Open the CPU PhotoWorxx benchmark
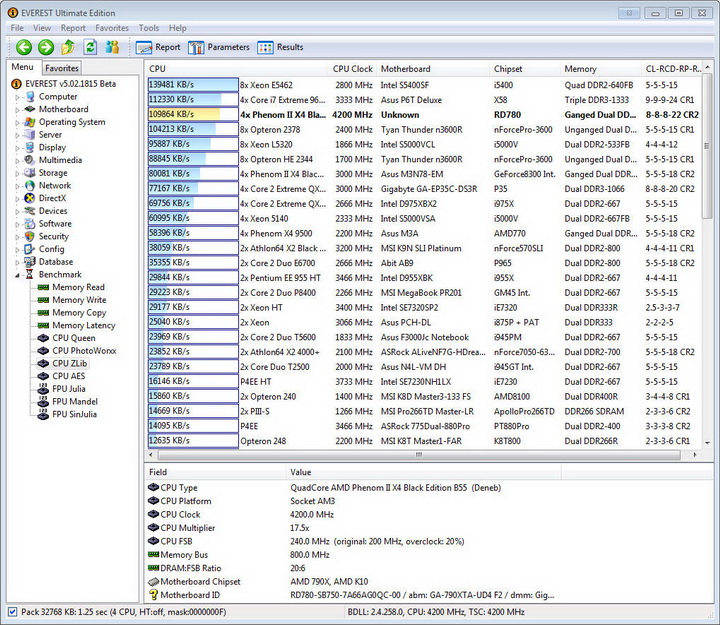Screen dimensions: 720x625 pyautogui.click(x=84, y=350)
